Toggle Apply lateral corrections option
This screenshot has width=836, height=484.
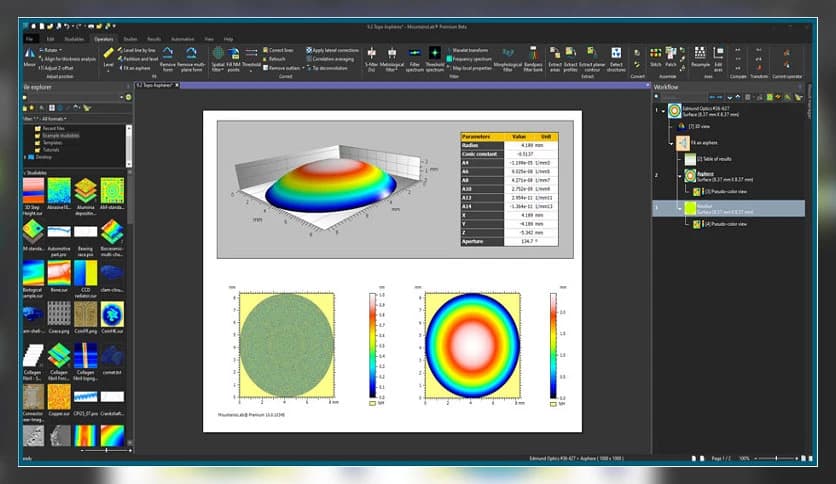(x=335, y=49)
